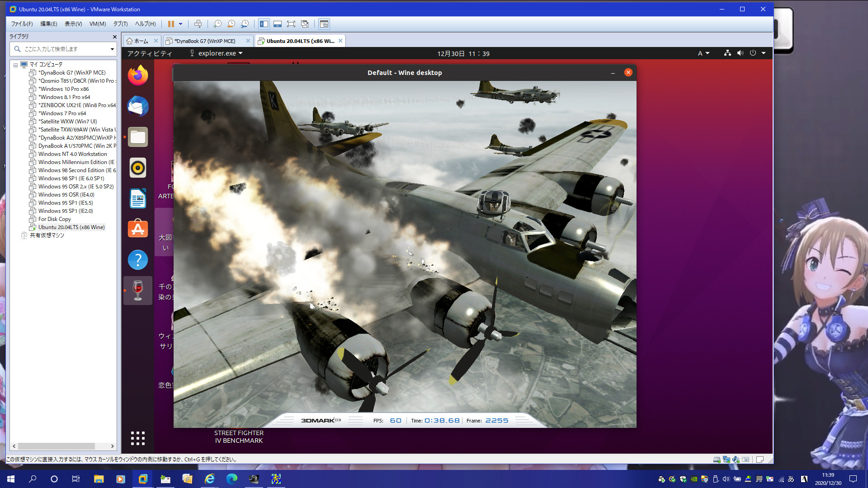
Task: Open the Ubuntu clock and calendar
Action: click(463, 53)
